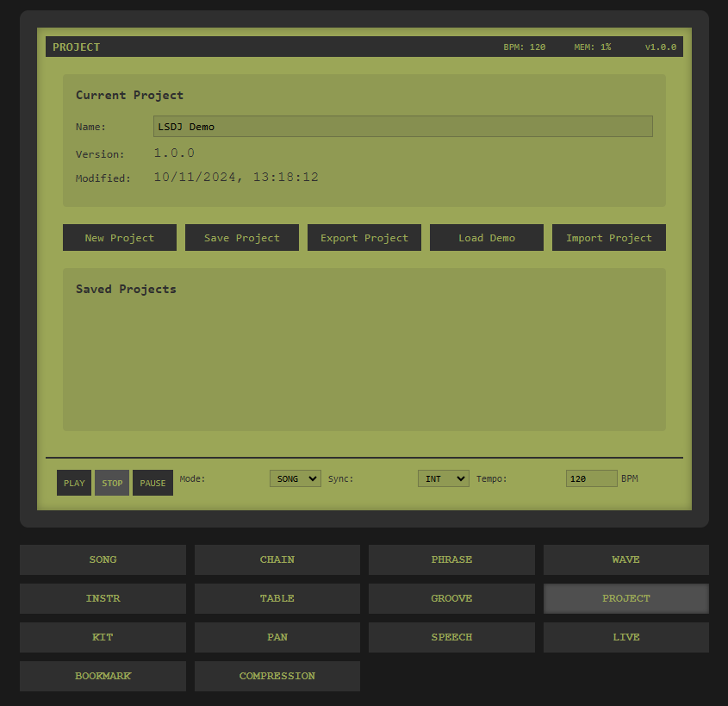Open the COMPRESSION screen
Viewport: 728px width, 706px height.
[x=277, y=677]
